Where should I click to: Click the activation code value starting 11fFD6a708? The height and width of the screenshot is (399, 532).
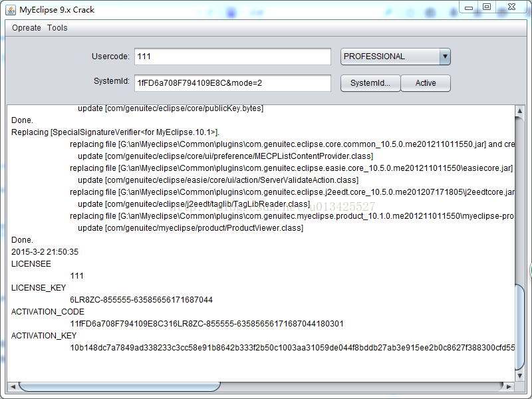coord(207,324)
